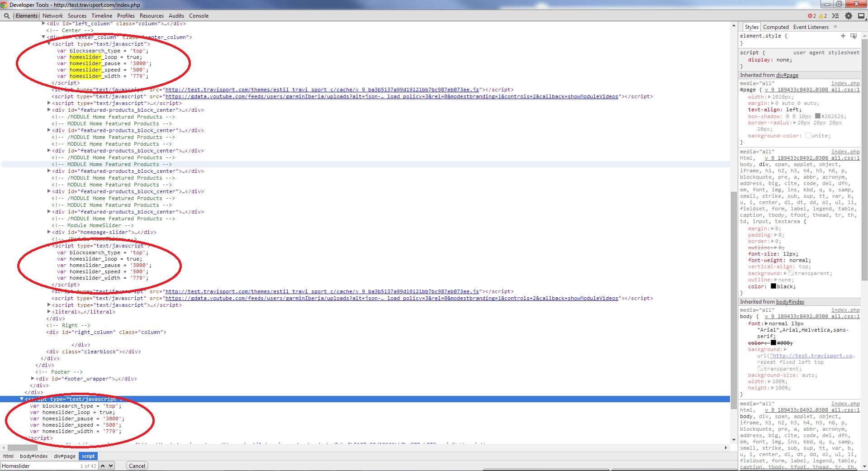Click right arrow of horizontal scrollbar
This screenshot has width=868, height=471.
pyautogui.click(x=726, y=447)
